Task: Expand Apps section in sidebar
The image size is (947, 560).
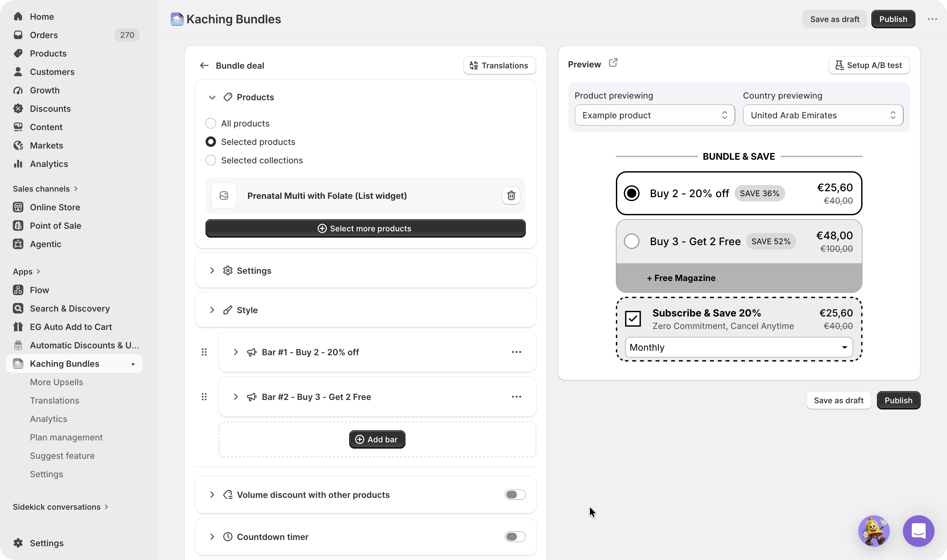Action: [26, 272]
